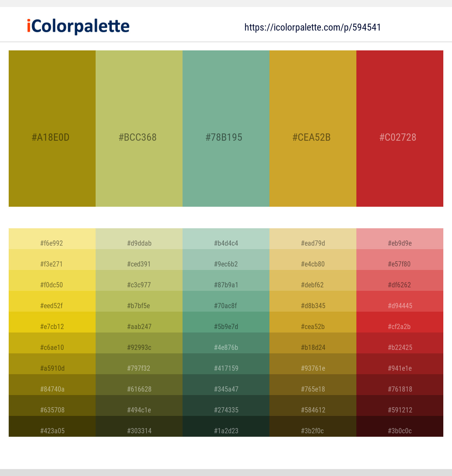The height and width of the screenshot is (476, 452).
Task: Click the #b18d24 bronze shade
Action: (313, 343)
